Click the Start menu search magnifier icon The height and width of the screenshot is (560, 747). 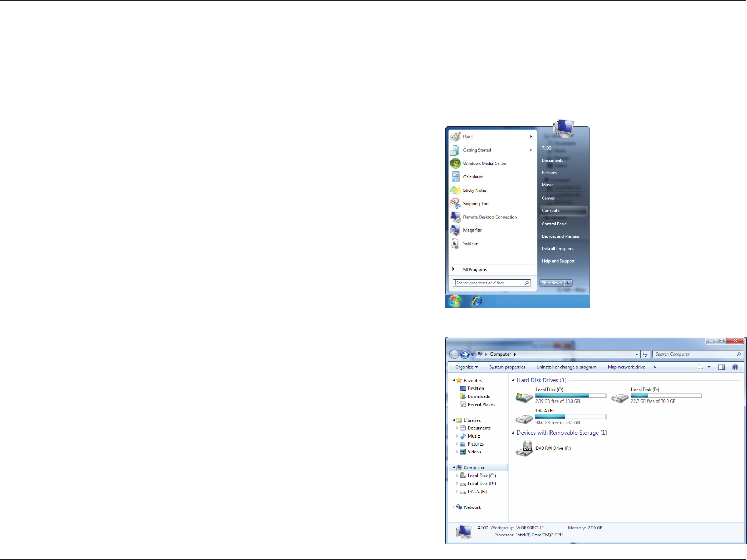[x=527, y=283]
